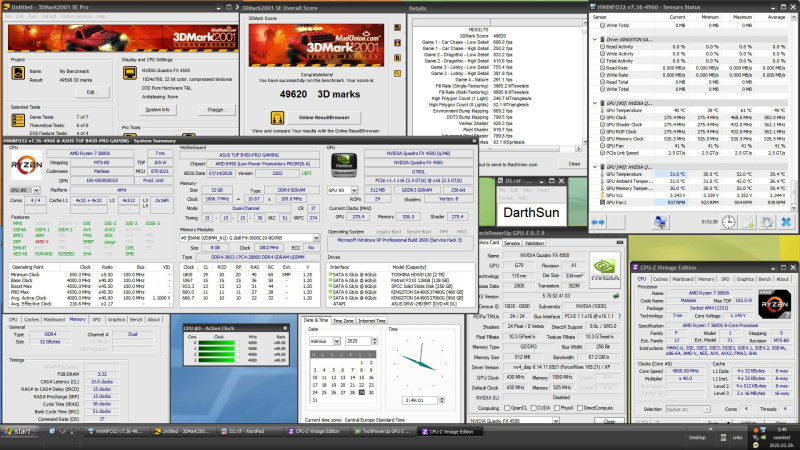Click the Ryzen 7 logo in CPU-Z Vintage window
Image resolution: width=800 pixels, height=450 pixels.
[x=774, y=303]
